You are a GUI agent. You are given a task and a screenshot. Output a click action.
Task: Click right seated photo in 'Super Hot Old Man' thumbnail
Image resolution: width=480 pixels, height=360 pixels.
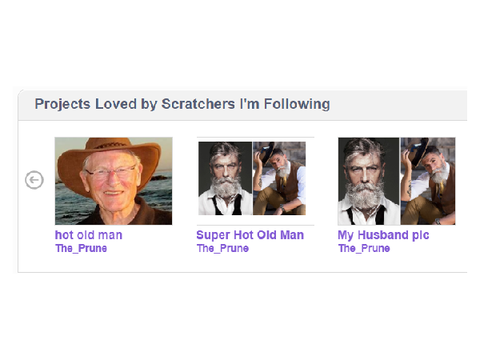[x=279, y=178]
